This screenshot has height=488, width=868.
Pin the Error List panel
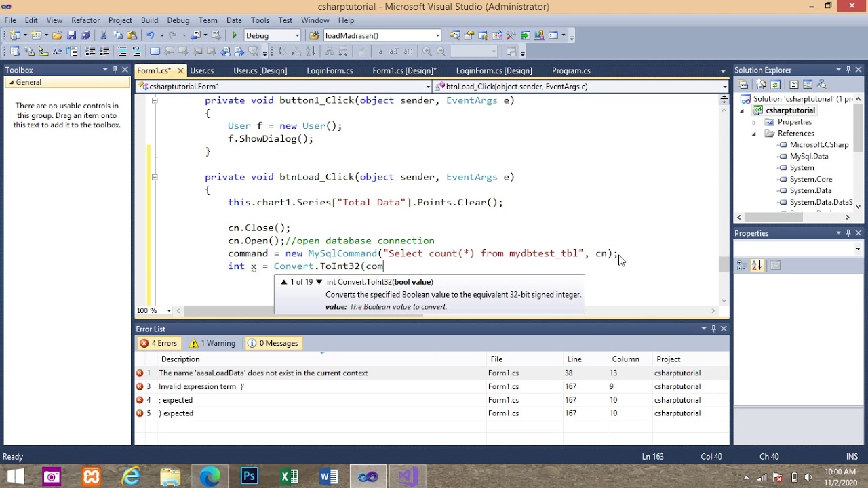(x=713, y=329)
